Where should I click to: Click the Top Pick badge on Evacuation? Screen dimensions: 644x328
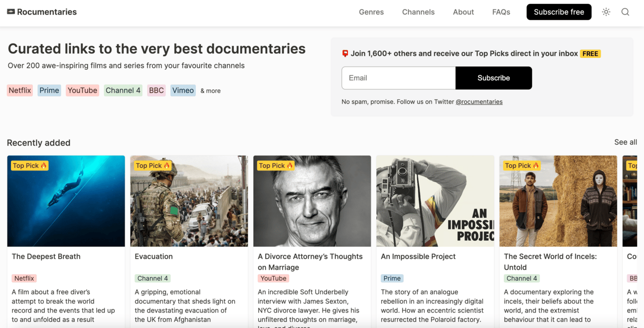click(x=153, y=165)
